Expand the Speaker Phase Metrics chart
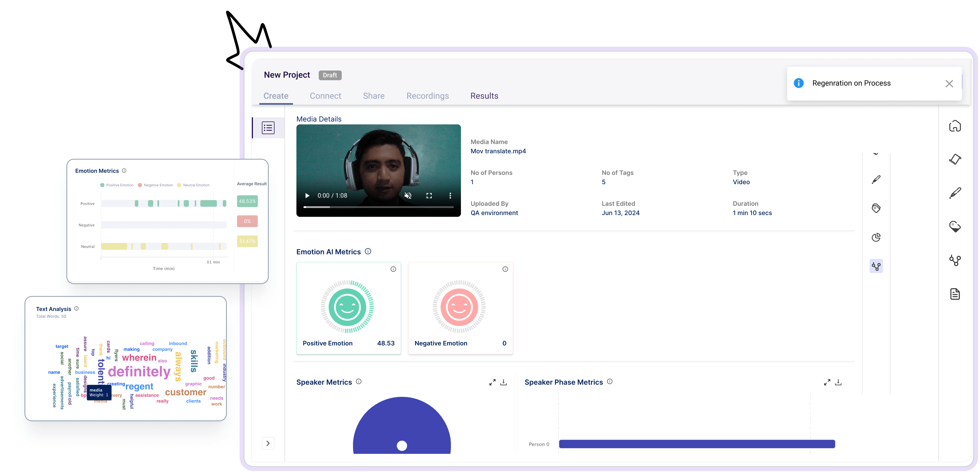This screenshot has width=980, height=472. pos(827,382)
